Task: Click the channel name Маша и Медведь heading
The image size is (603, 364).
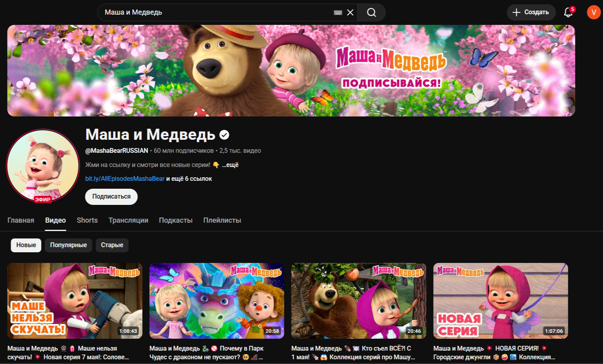Action: (150, 135)
